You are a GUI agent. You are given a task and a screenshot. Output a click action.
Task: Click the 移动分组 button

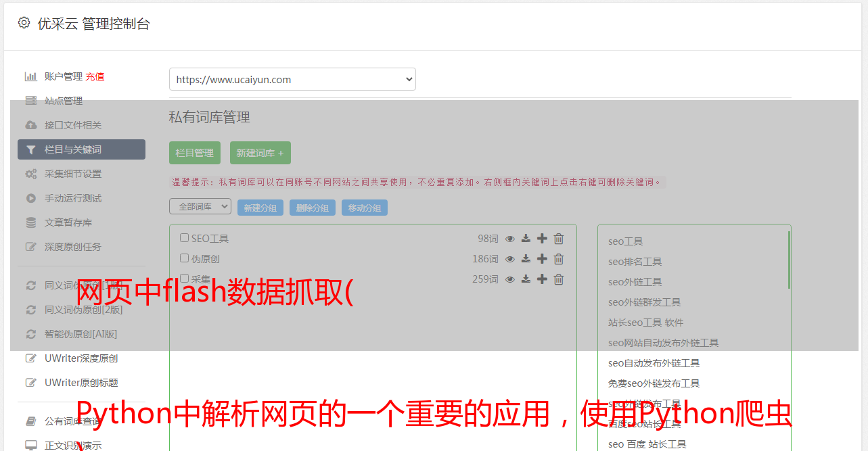coord(365,208)
